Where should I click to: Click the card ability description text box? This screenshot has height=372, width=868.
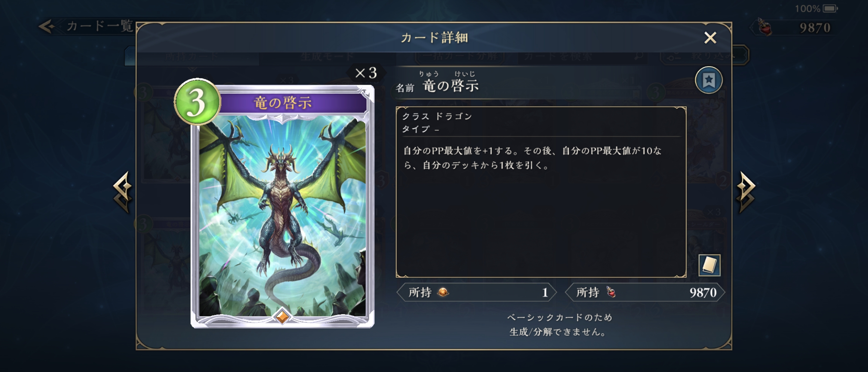click(x=541, y=192)
